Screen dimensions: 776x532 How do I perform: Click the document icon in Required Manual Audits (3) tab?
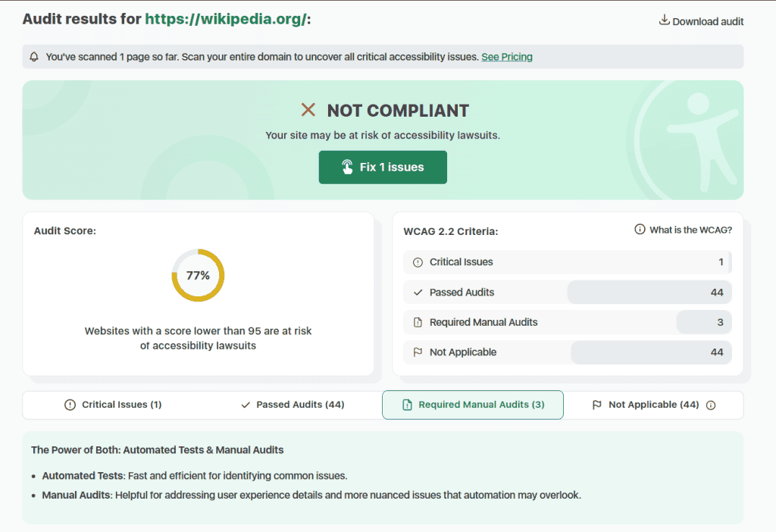tap(407, 405)
